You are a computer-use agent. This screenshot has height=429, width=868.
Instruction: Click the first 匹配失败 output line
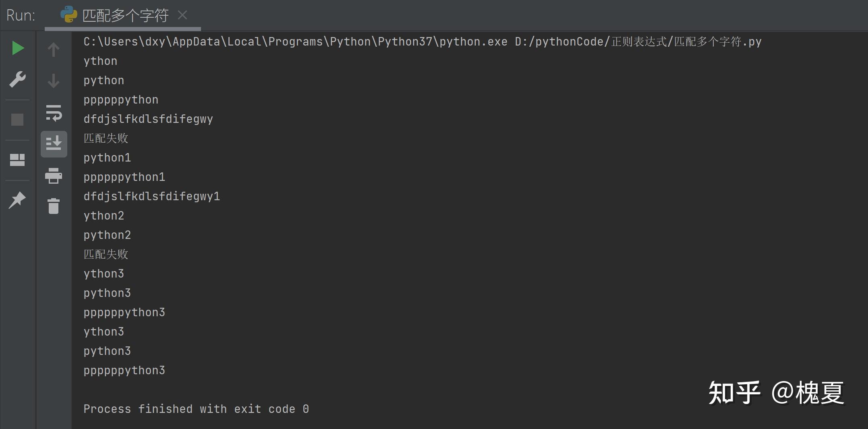pyautogui.click(x=106, y=139)
